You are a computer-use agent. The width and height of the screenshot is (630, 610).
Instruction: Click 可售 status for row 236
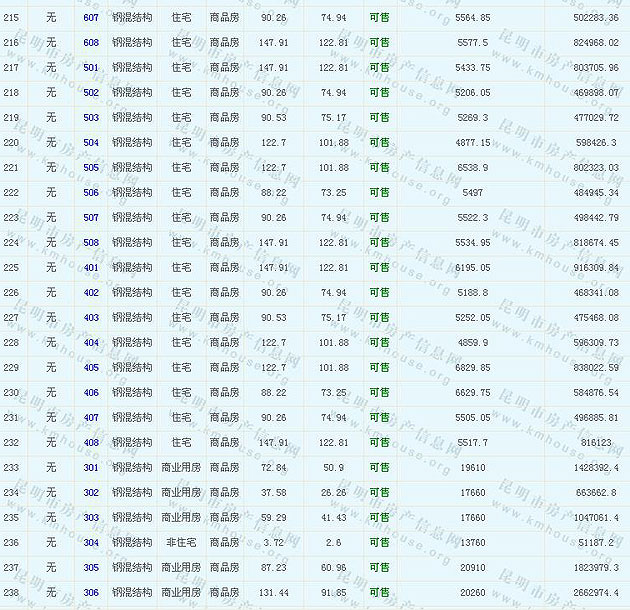click(x=380, y=543)
